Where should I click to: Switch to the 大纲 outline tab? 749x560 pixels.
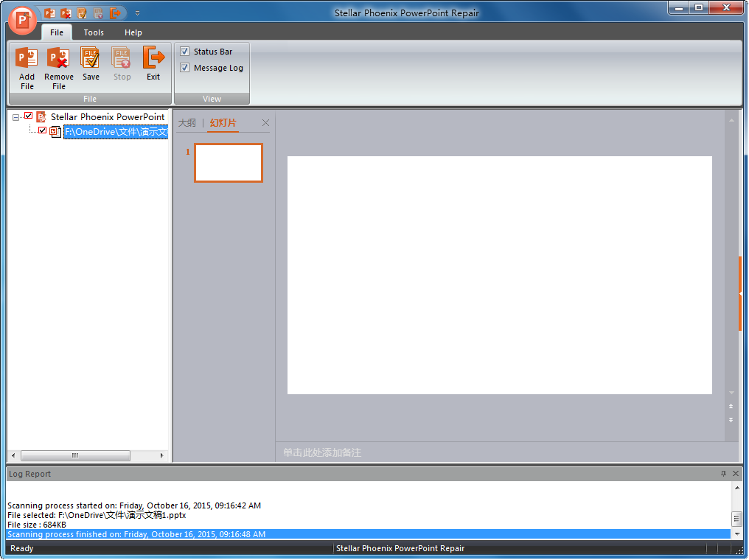(x=187, y=123)
